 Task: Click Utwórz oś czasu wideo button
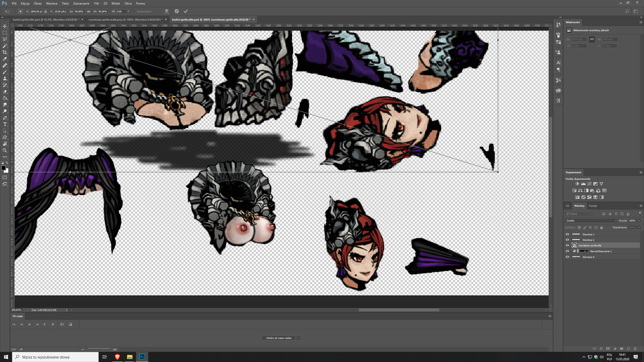(x=279, y=338)
